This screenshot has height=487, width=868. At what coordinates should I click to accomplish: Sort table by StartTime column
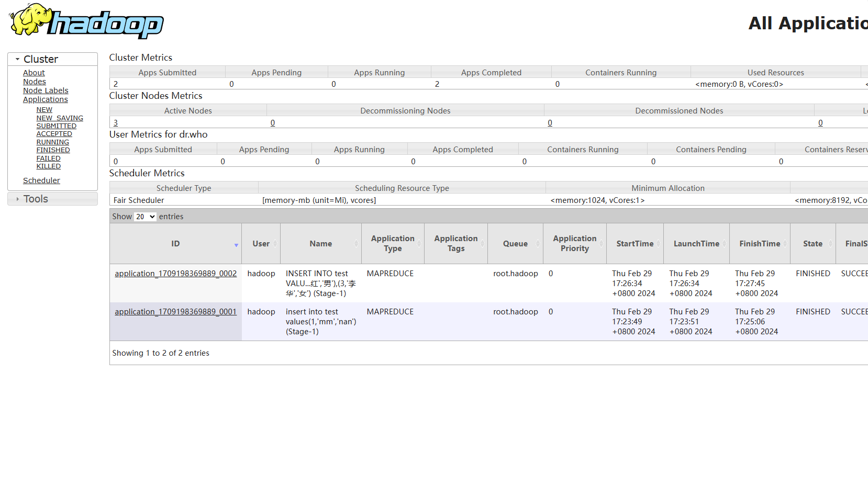click(x=635, y=244)
